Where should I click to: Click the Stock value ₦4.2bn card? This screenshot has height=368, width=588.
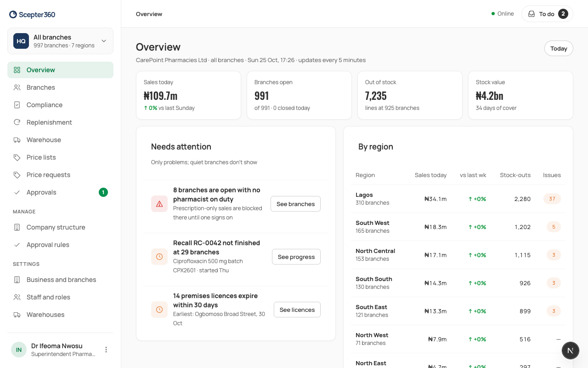tap(520, 95)
